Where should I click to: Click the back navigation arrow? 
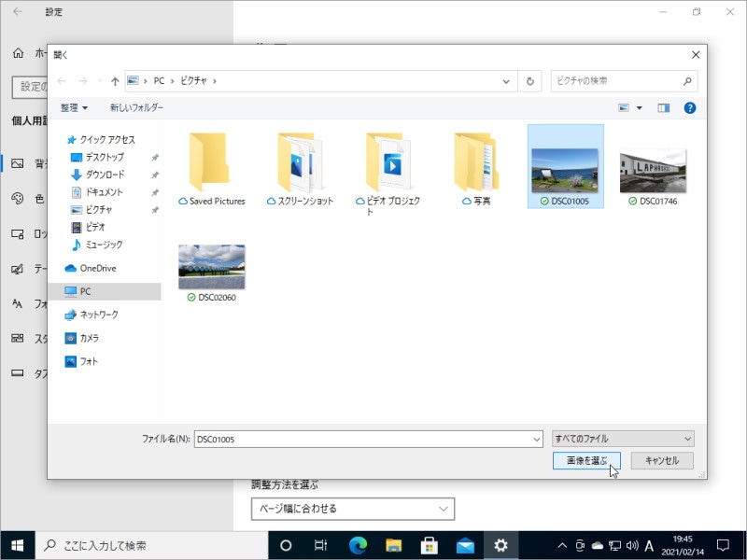[61, 81]
